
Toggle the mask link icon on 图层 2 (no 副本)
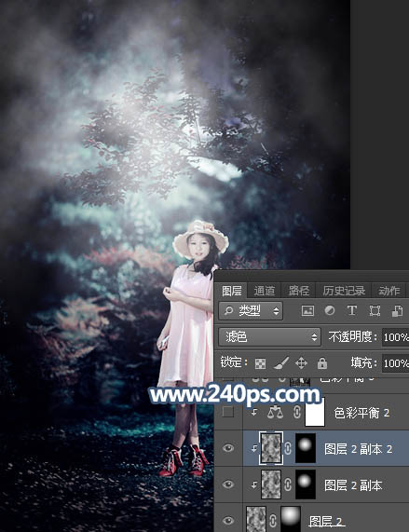[273, 521]
